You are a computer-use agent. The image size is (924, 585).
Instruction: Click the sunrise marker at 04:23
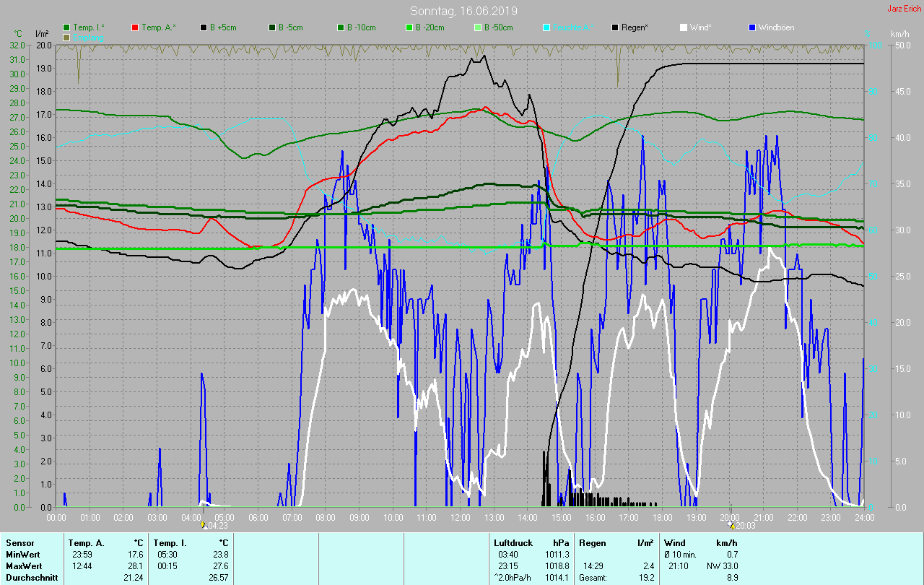204,526
